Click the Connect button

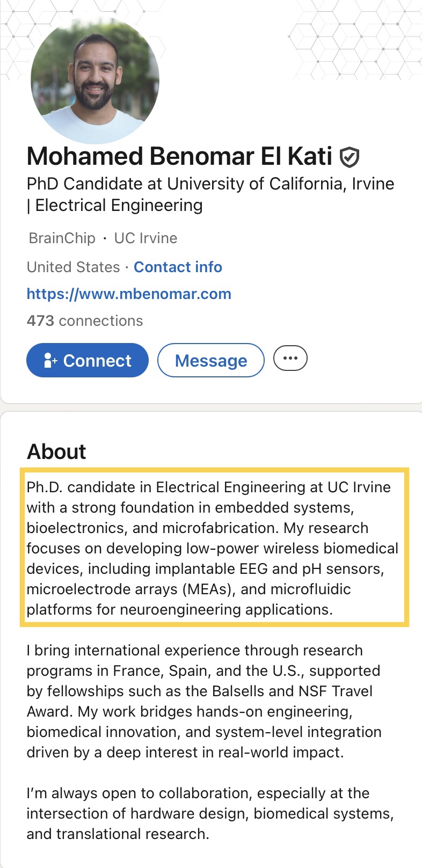[88, 360]
